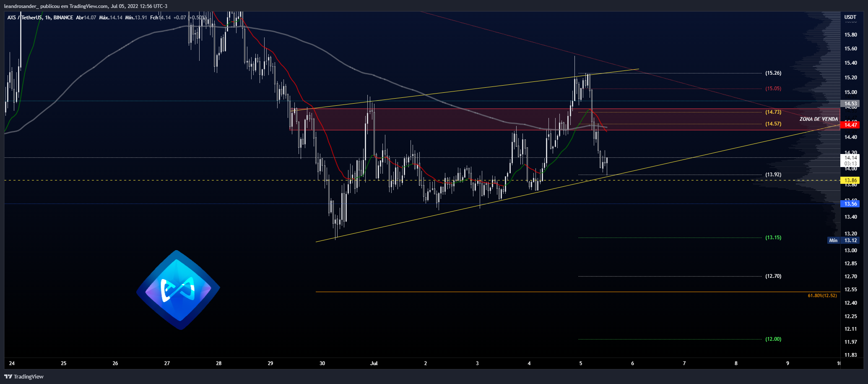Click the 11.83 price axis value

pyautogui.click(x=851, y=355)
